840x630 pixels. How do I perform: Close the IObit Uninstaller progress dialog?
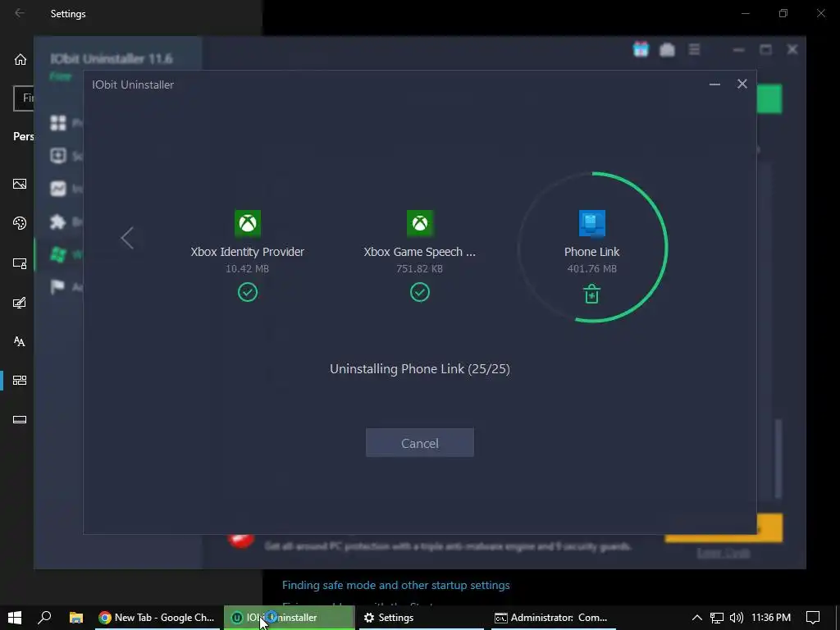point(742,84)
